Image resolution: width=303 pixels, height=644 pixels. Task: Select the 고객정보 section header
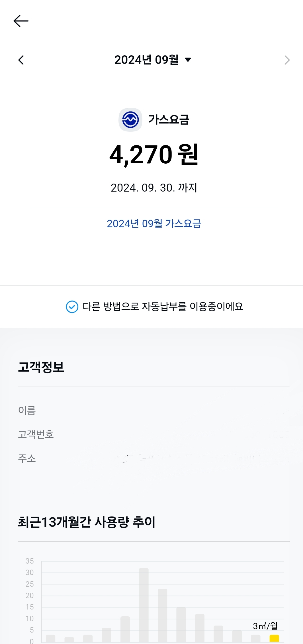tap(41, 367)
